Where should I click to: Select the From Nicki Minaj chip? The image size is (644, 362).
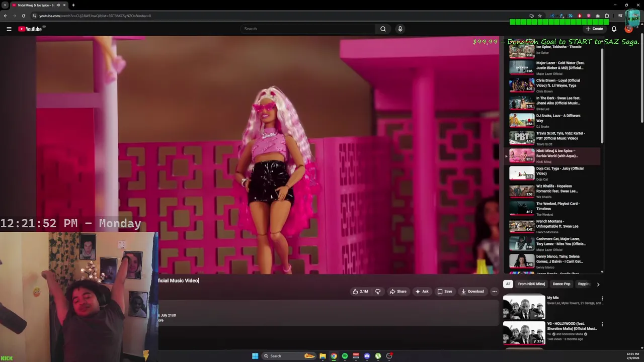(x=531, y=284)
